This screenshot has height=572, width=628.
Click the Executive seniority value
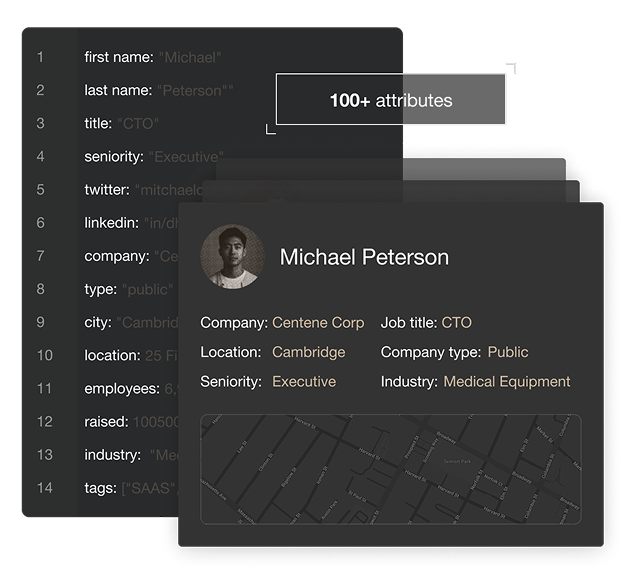[304, 381]
